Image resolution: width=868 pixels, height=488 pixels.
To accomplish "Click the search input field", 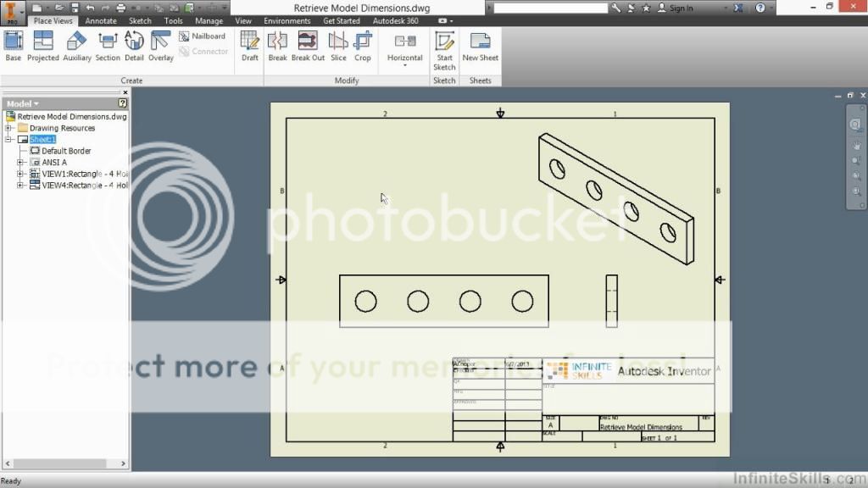I will click(x=550, y=8).
